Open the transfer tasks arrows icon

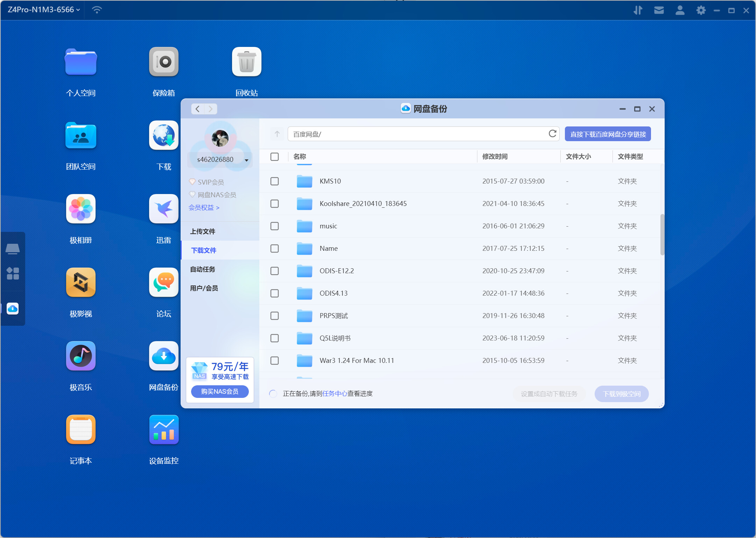click(638, 10)
